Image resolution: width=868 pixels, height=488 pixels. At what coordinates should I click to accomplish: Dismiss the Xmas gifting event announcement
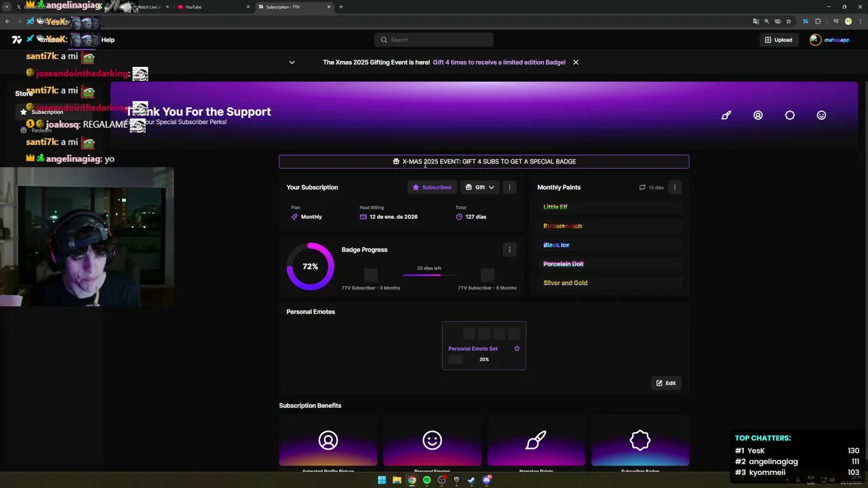click(576, 62)
